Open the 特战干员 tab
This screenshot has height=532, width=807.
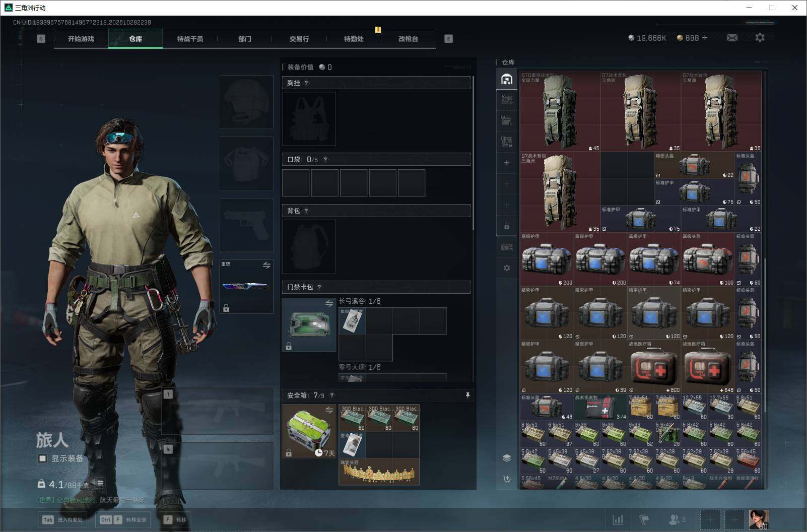pyautogui.click(x=190, y=39)
